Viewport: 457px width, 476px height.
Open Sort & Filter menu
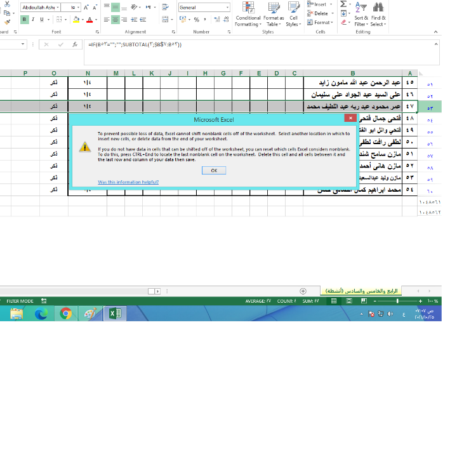tap(361, 14)
